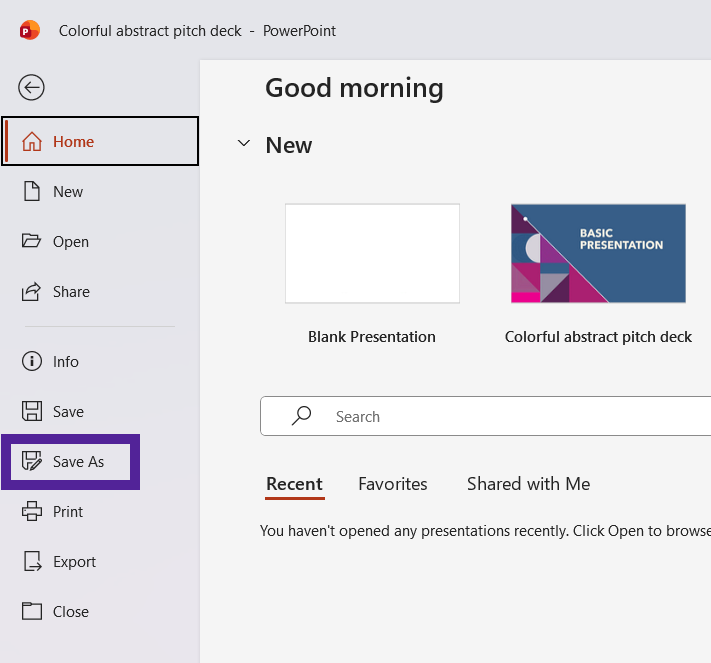Click the back arrow to return to the presentation
The image size is (711, 663).
click(x=32, y=88)
